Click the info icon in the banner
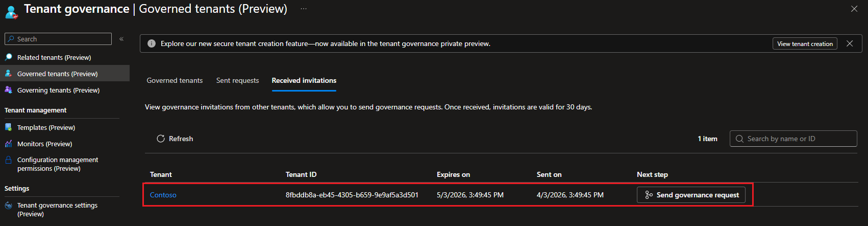Viewport: 868px width, 226px height. tap(152, 43)
